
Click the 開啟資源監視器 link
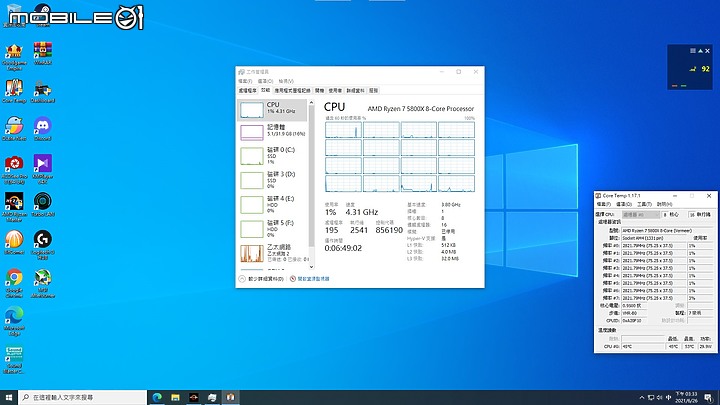click(x=309, y=279)
